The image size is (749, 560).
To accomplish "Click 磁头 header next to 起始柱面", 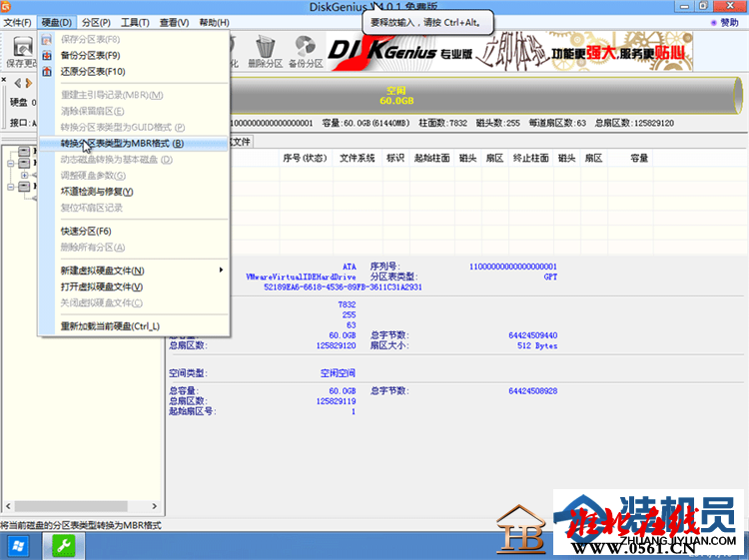I will coord(467,158).
